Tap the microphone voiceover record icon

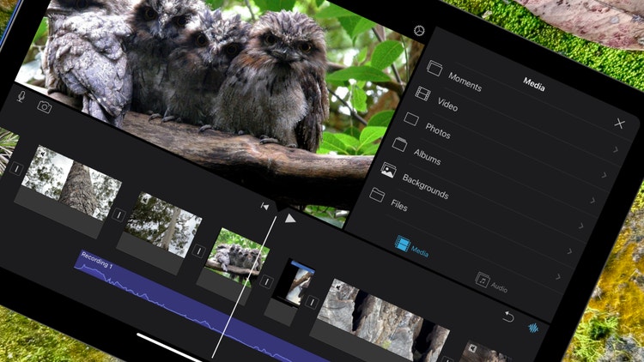21,98
